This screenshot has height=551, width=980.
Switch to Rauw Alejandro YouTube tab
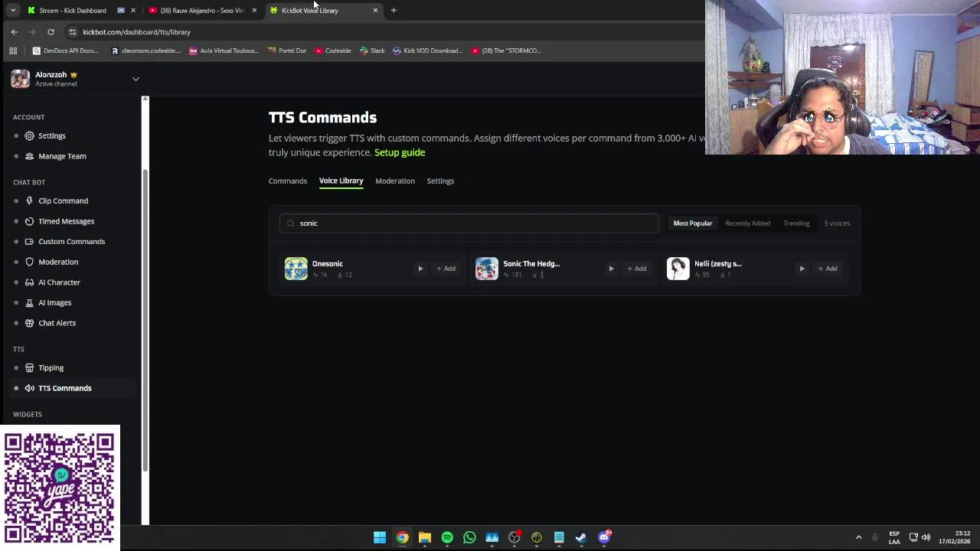202,11
